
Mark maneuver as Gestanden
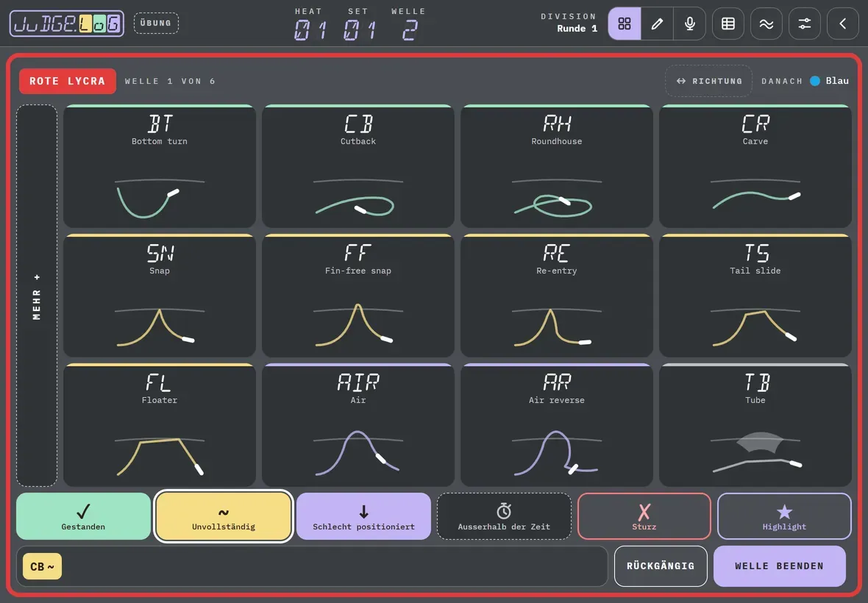point(83,516)
